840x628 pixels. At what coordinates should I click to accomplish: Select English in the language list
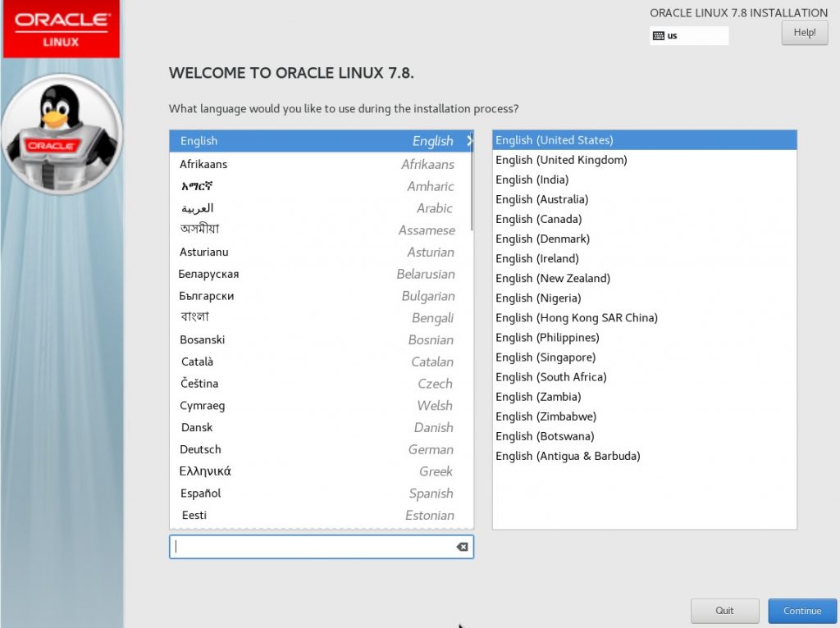tap(322, 141)
